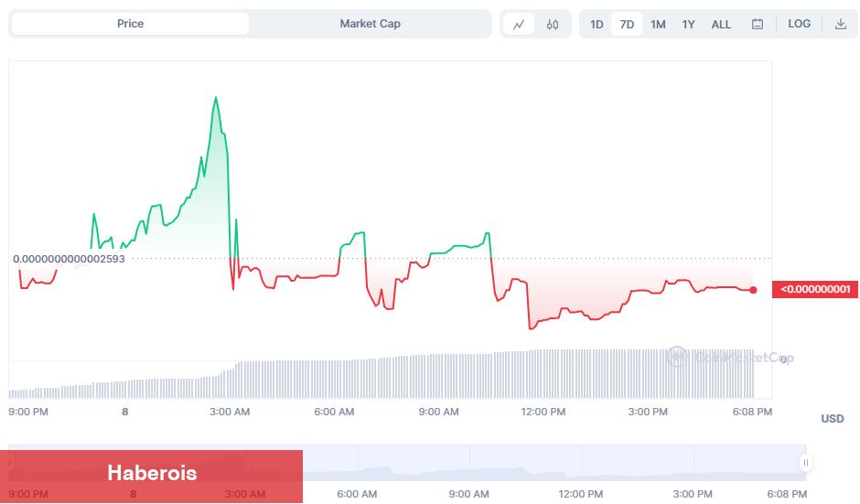Click the 6:00 AM label under range navigator
The image size is (860, 504).
click(x=357, y=494)
